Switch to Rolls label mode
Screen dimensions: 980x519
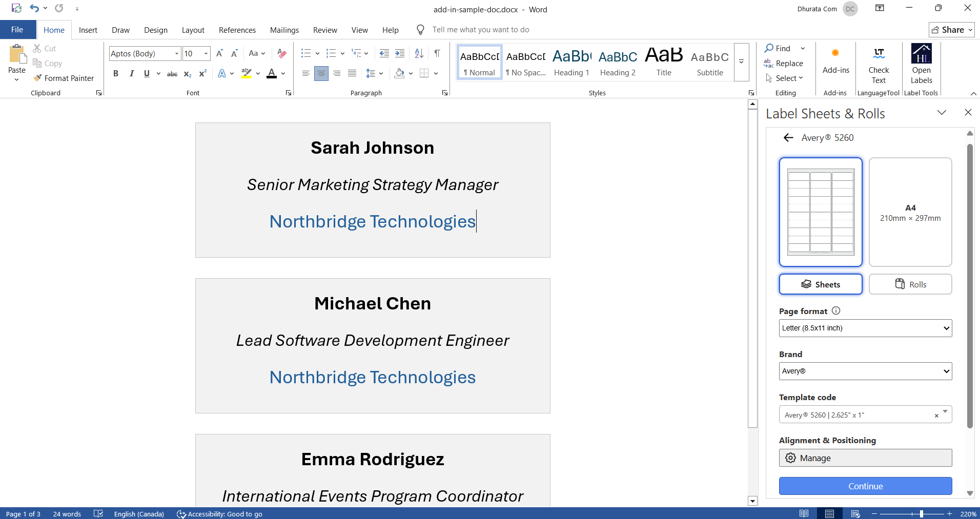tap(910, 284)
